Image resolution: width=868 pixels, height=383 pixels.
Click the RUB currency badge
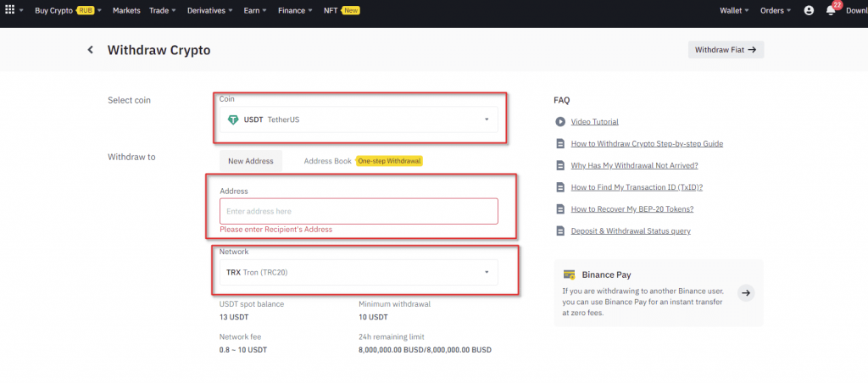(x=86, y=10)
